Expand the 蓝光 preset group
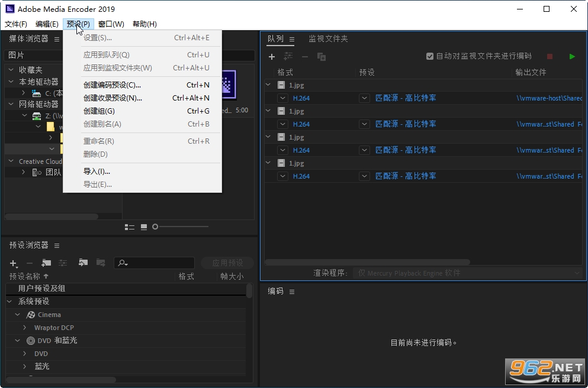Image resolution: width=588 pixels, height=388 pixels. tap(25, 366)
